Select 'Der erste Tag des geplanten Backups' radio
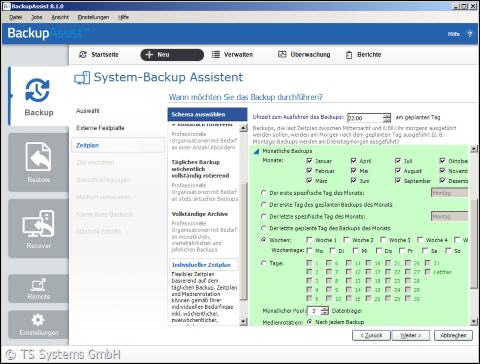The image size is (480, 364). (x=264, y=204)
